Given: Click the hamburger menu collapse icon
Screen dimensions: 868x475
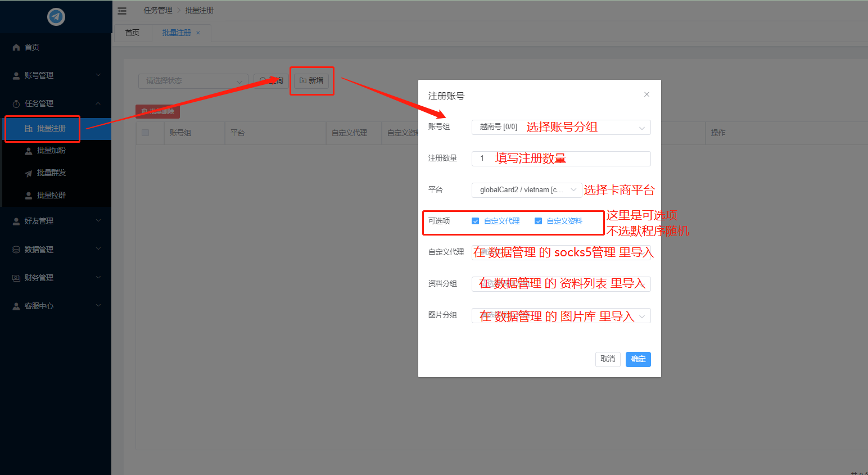Looking at the screenshot, I should (122, 11).
